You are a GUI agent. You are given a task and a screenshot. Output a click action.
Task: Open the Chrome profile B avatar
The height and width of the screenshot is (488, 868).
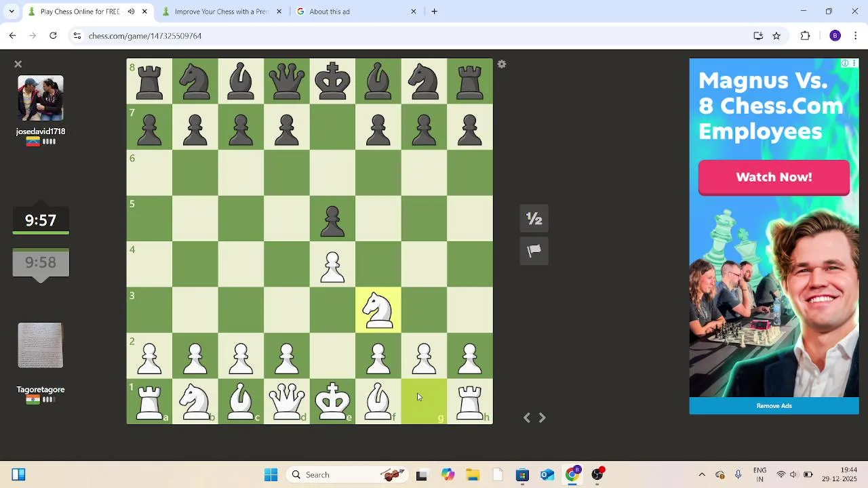click(x=835, y=36)
